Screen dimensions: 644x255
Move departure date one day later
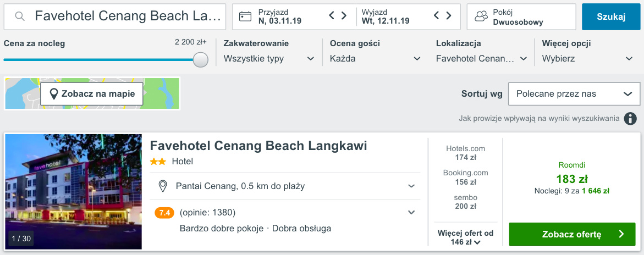point(449,16)
